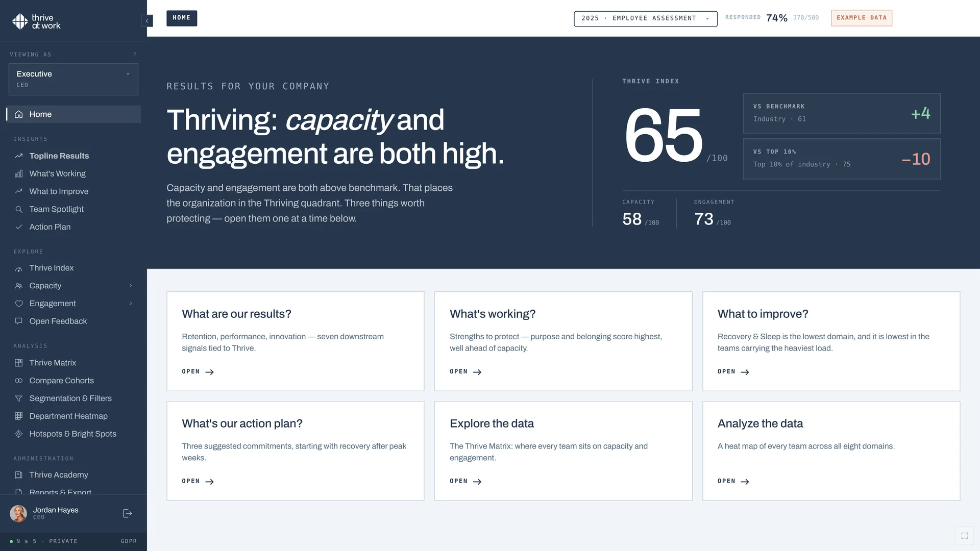Open the What to improve card
The image size is (980, 551).
pyautogui.click(x=831, y=341)
